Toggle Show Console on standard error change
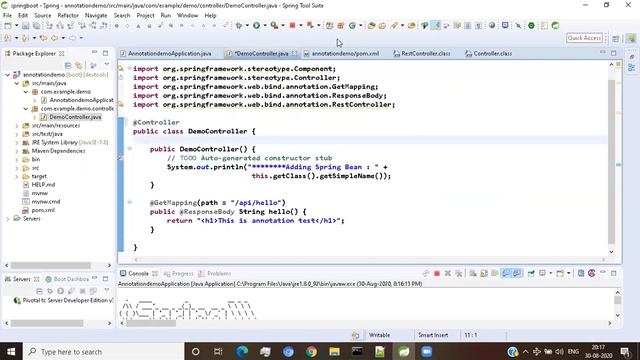 coord(517,273)
